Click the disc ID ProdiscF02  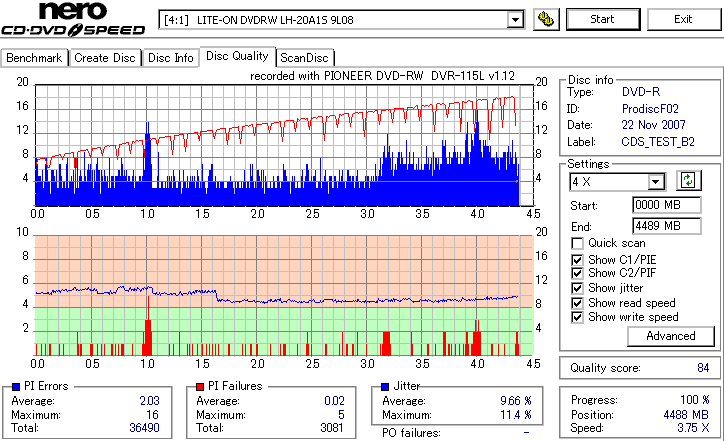coord(650,109)
